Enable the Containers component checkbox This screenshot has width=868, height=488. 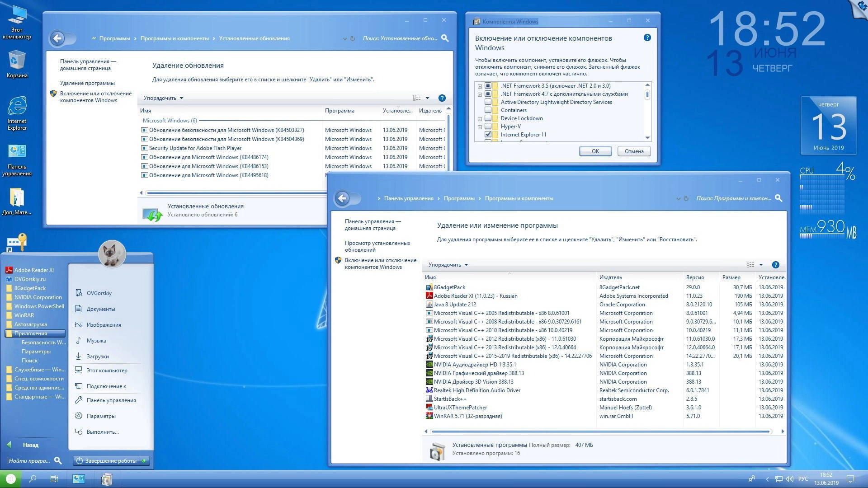(x=489, y=110)
